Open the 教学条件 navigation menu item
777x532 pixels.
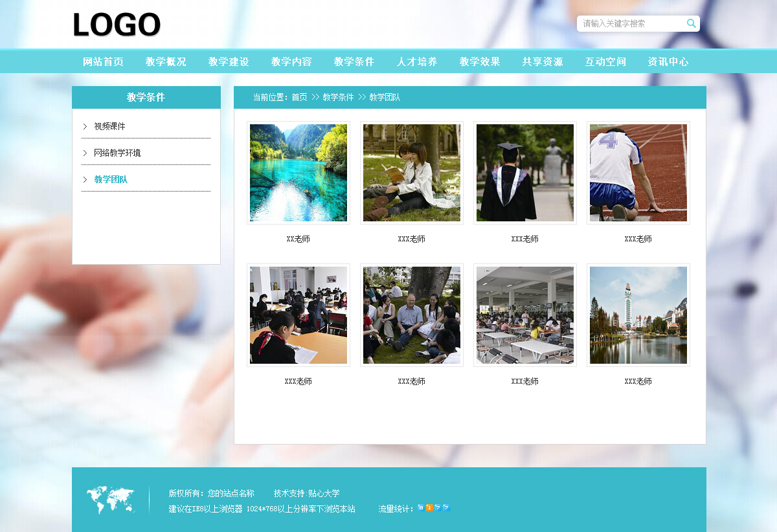[354, 62]
